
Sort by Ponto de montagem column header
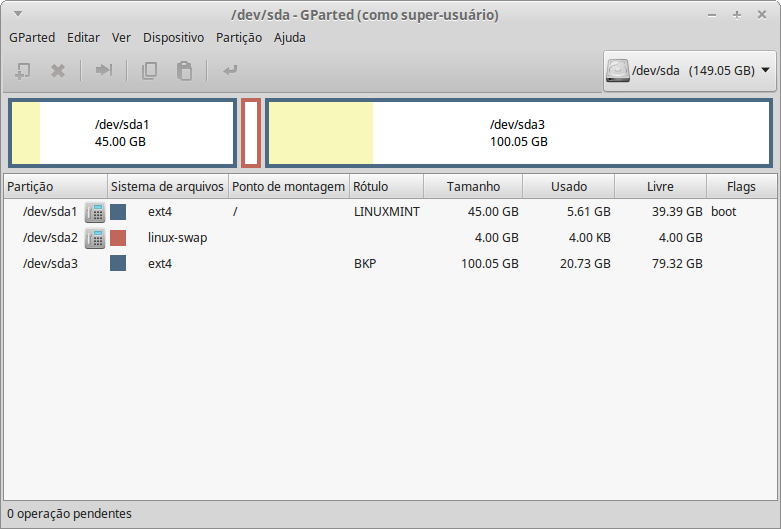[x=289, y=187]
